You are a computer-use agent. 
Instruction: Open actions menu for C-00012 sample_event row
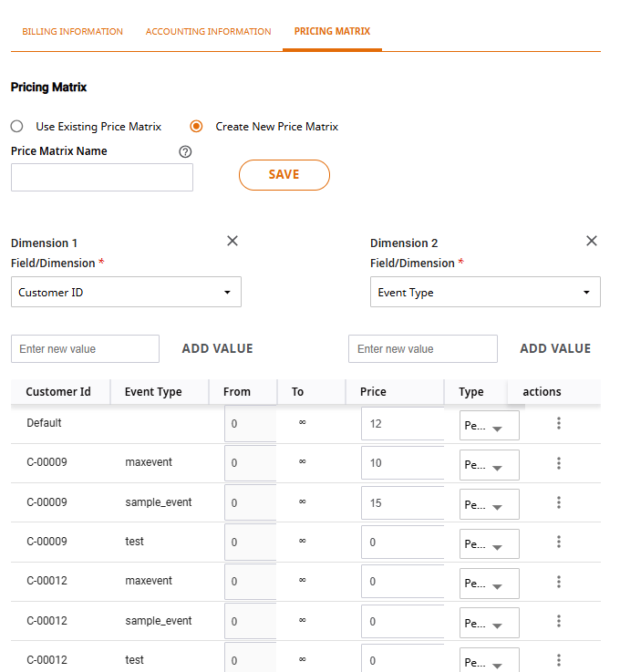(x=559, y=621)
